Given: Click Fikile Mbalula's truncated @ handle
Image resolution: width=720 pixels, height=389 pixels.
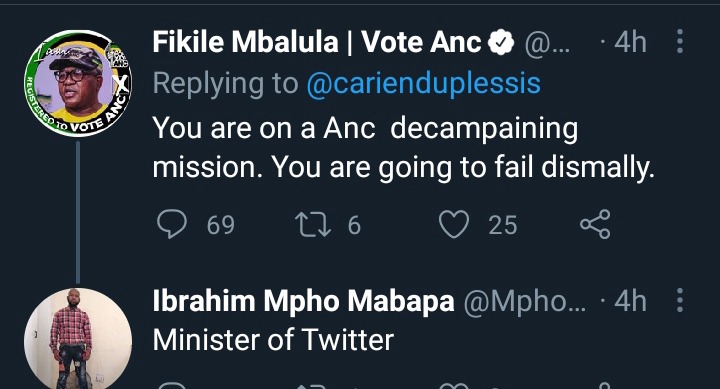Looking at the screenshot, I should [x=547, y=43].
